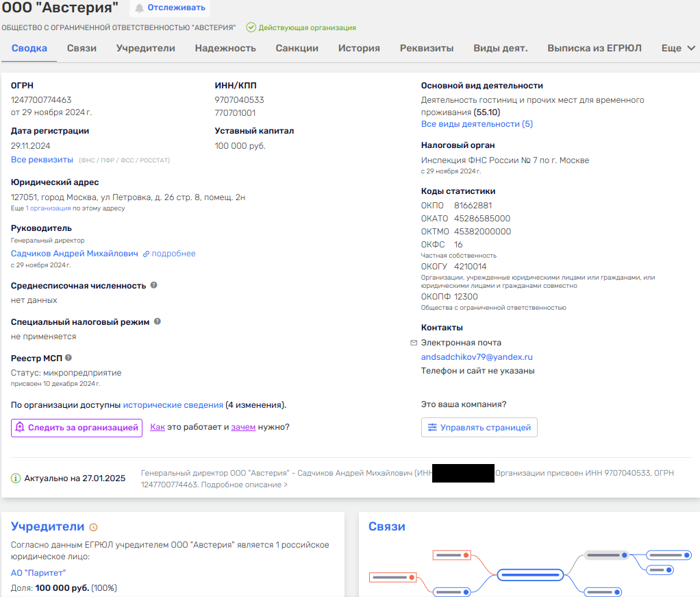The height and width of the screenshot is (597, 700).
Task: Click the chain link icon before подробнее
Action: click(146, 254)
